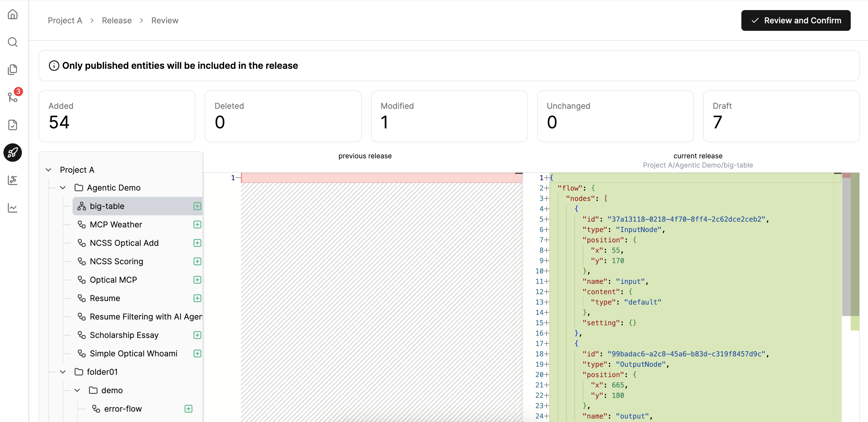Click added plus icon on Scholarship Essay row
The image size is (868, 422).
(197, 335)
